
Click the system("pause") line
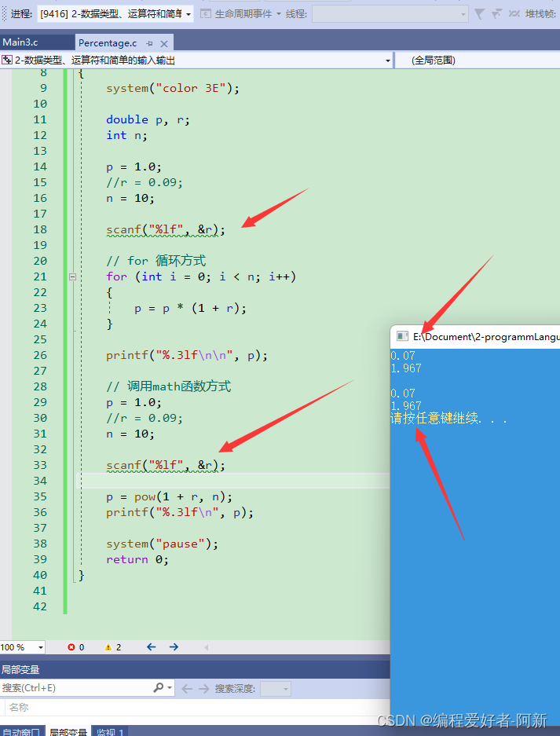coord(162,544)
